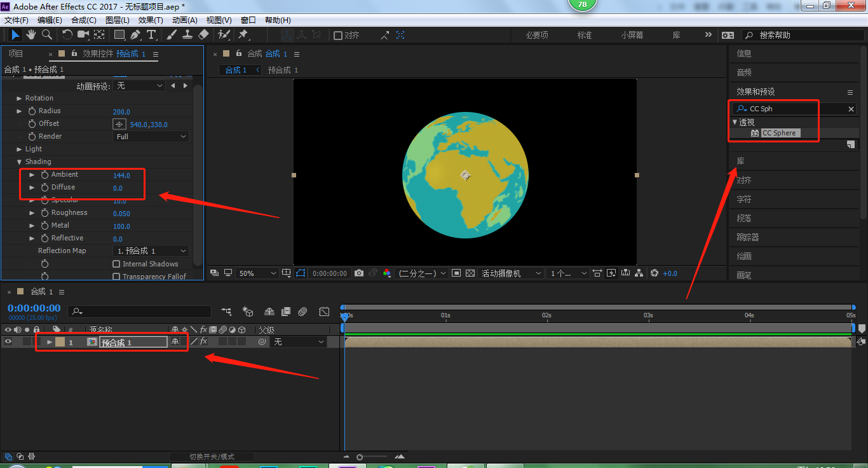868x468 pixels.
Task: Select the Rotation tool
Action: point(67,34)
